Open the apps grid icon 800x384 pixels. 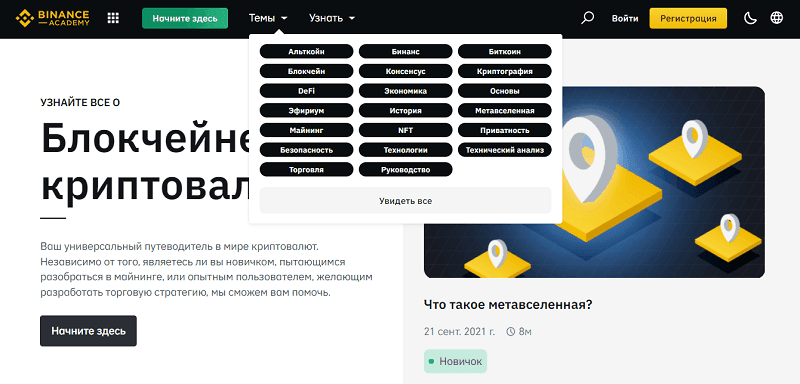(x=113, y=18)
